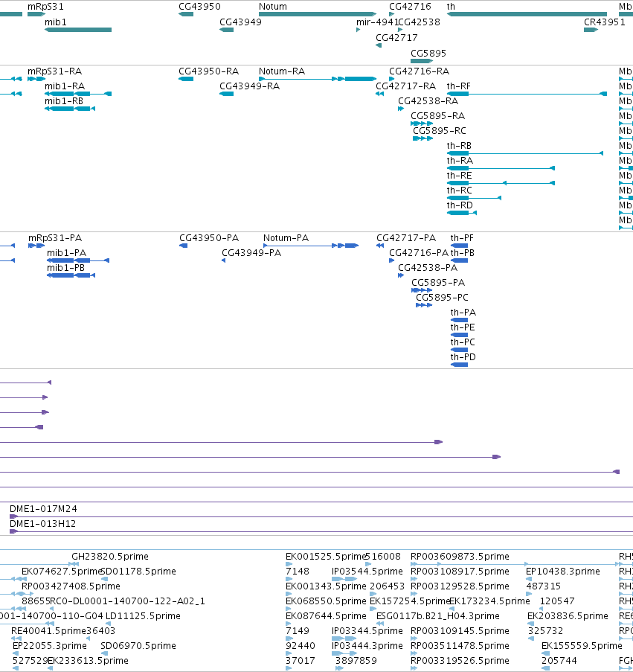Select the mib1 gene feature label

click(56, 22)
